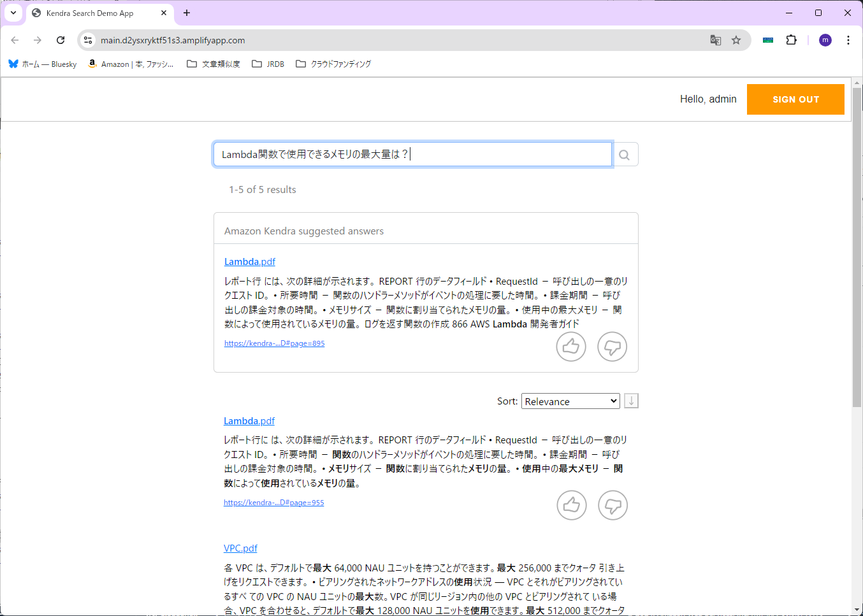Click "Amazon Kendra suggested answers" heading
The width and height of the screenshot is (863, 616).
pyautogui.click(x=304, y=231)
